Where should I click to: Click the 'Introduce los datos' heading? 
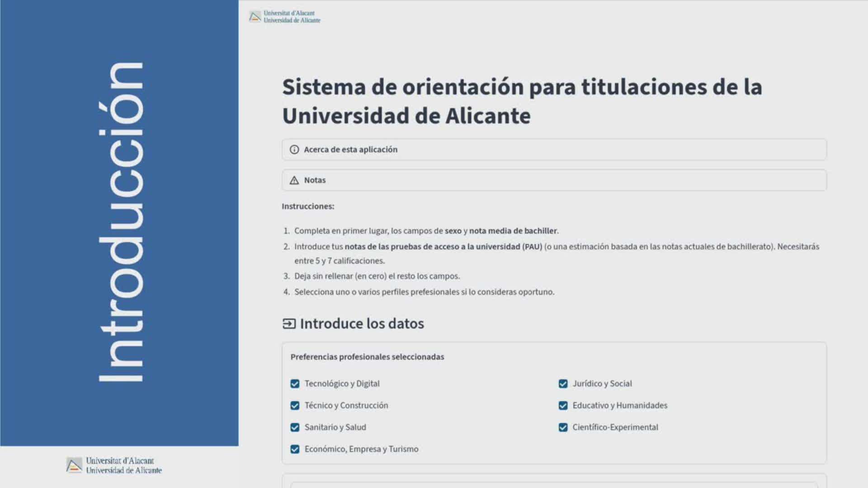click(362, 324)
